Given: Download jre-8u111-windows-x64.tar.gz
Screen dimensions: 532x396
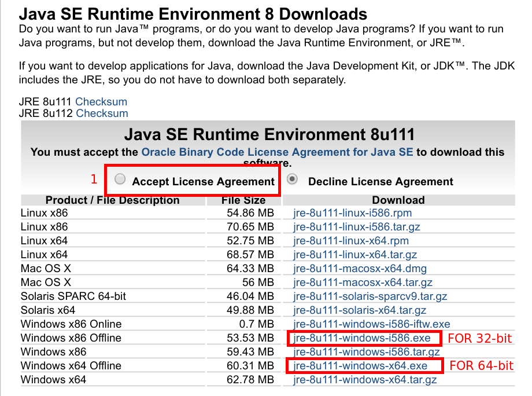Looking at the screenshot, I should point(365,380).
